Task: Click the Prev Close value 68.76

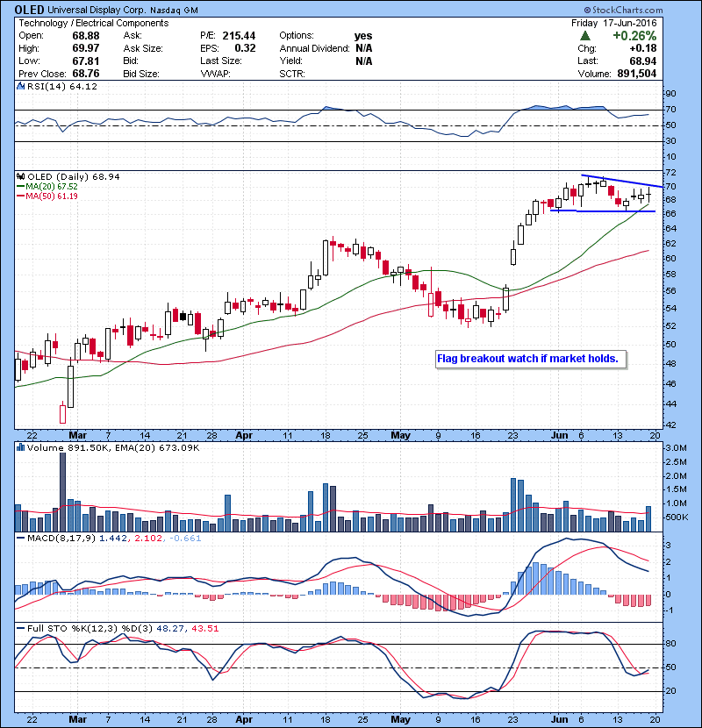Action: click(x=86, y=74)
